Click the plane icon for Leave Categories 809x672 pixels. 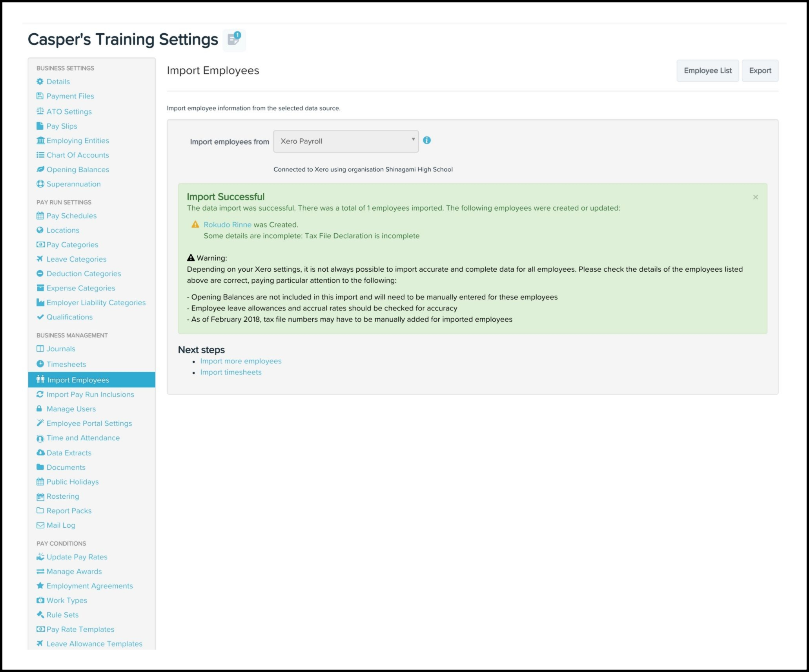[40, 259]
